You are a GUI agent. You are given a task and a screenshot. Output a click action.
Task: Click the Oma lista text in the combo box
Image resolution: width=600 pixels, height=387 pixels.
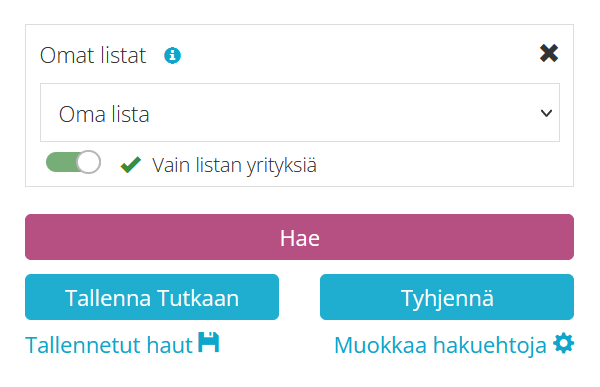(104, 114)
